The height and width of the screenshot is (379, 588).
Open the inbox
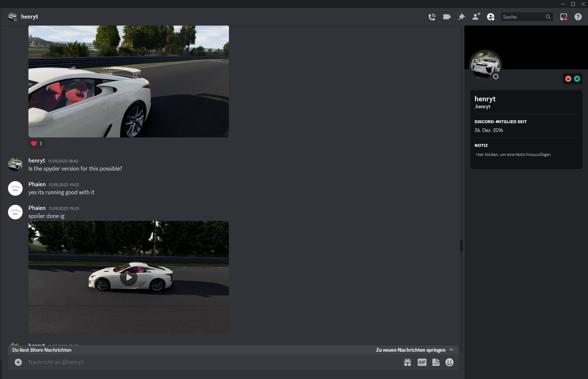click(564, 17)
